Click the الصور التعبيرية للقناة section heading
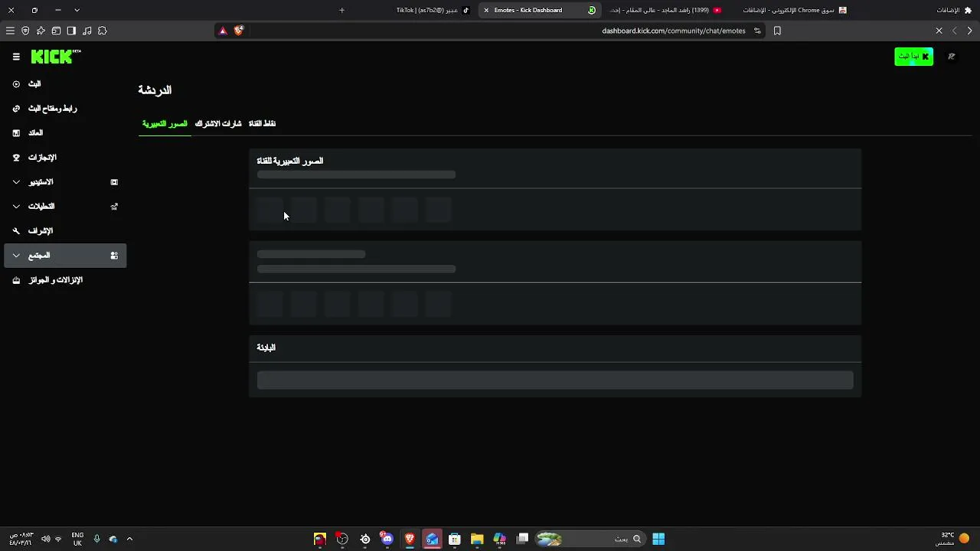The image size is (980, 551). (x=290, y=161)
